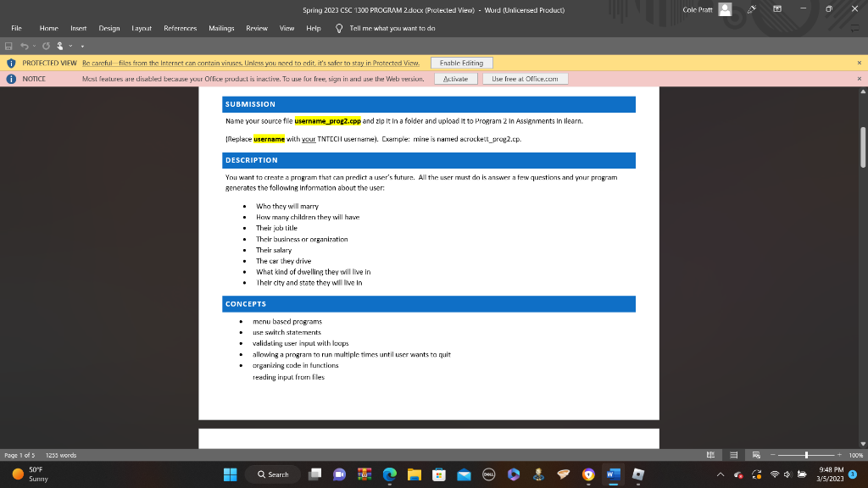
Task: Click the highlighted username_prog2.cpp text
Action: pos(327,120)
